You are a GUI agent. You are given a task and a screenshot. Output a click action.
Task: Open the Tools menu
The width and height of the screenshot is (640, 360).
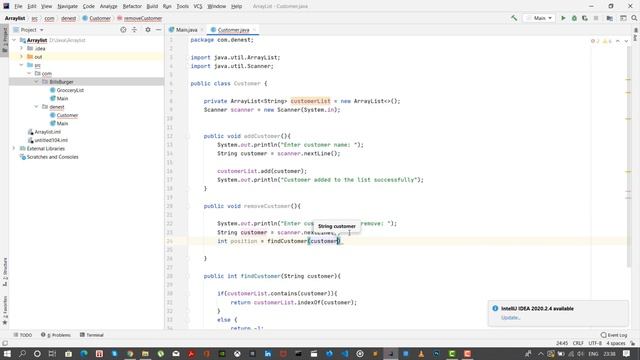pos(182,6)
